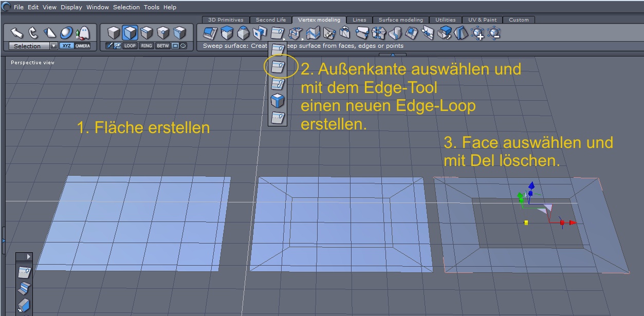
Task: Switch to Select Auto cube mode
Action: [179, 33]
